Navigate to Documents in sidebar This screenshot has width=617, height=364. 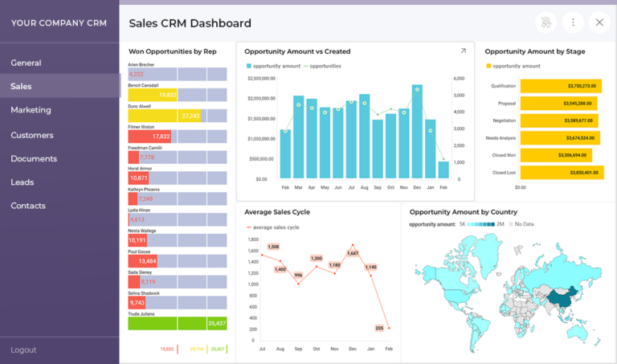[34, 158]
